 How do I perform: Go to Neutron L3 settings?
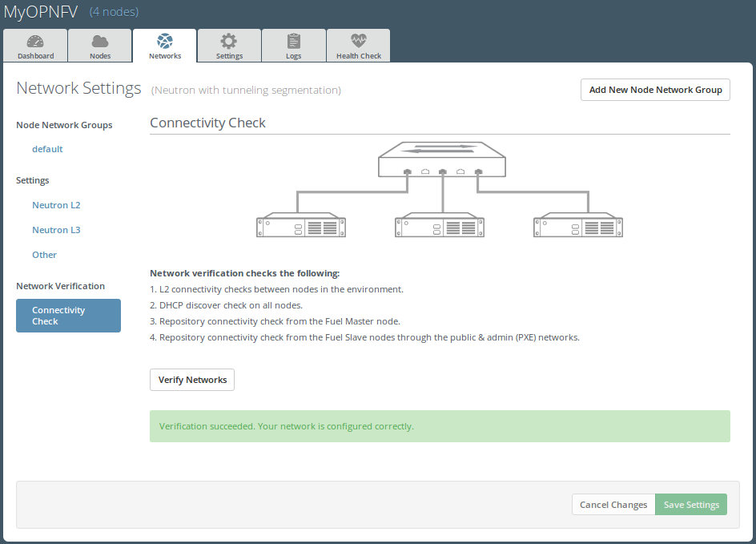(x=56, y=230)
